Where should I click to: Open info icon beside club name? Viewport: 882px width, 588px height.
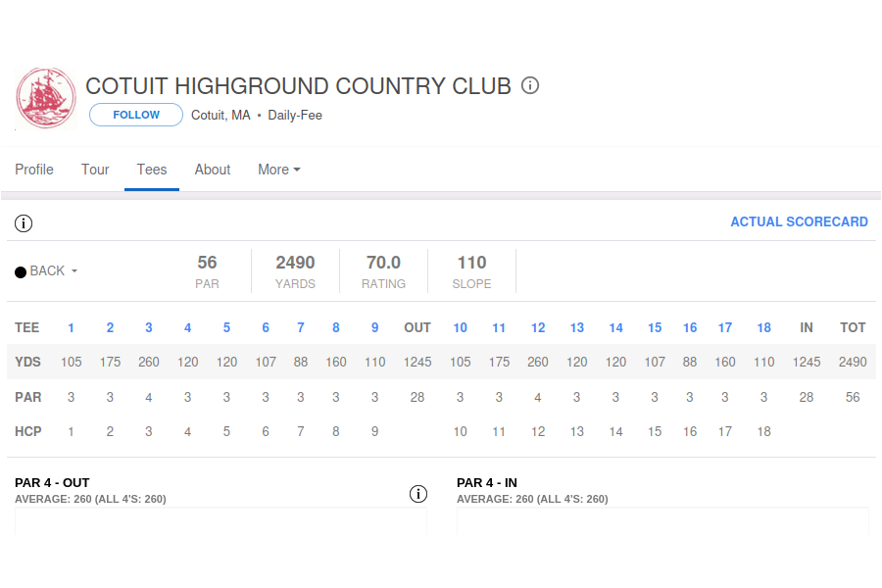(530, 85)
